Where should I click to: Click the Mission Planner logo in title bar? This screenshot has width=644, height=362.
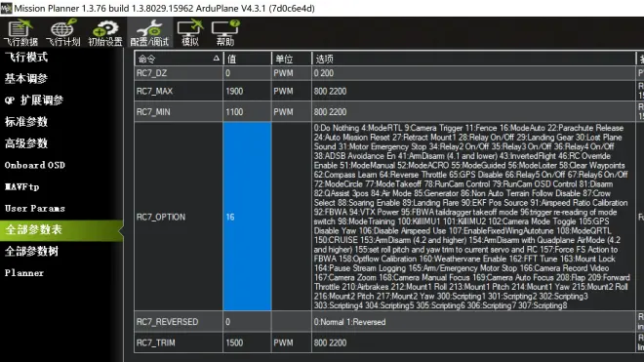[x=6, y=8]
